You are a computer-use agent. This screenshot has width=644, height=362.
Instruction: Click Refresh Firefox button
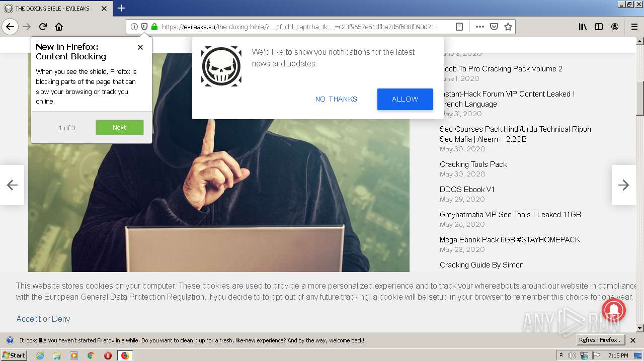pos(600,340)
